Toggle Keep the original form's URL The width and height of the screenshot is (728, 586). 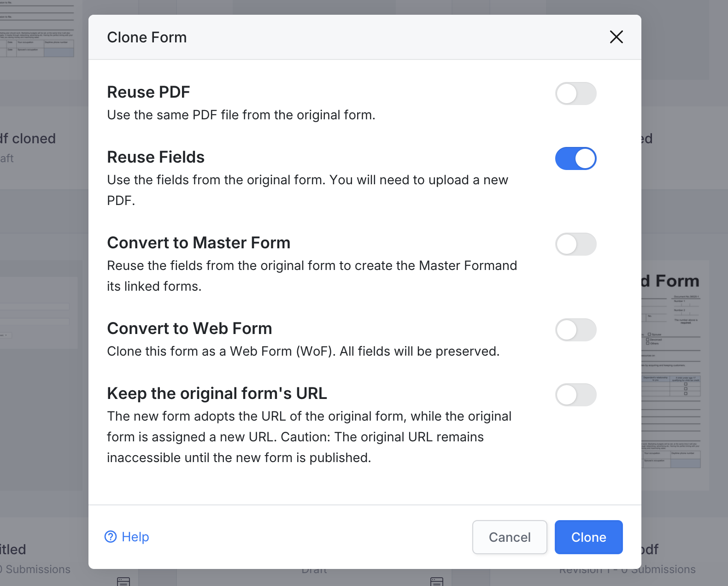[575, 395]
